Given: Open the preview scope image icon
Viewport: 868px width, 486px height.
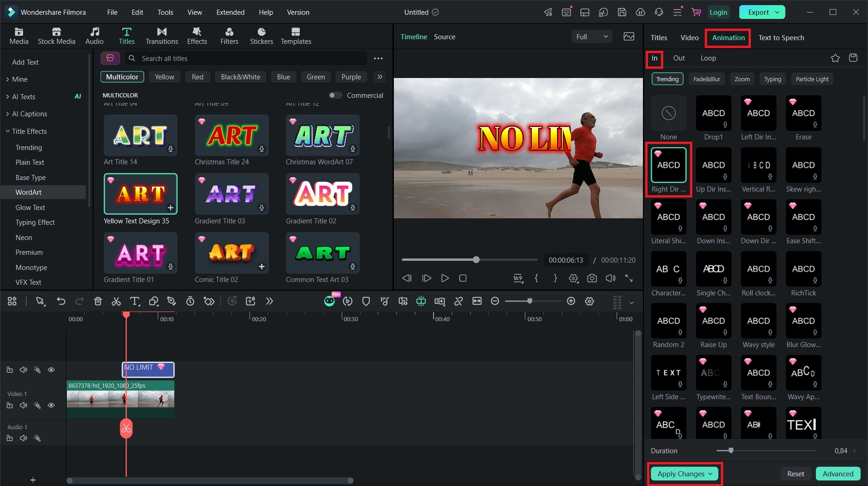Looking at the screenshot, I should [629, 36].
